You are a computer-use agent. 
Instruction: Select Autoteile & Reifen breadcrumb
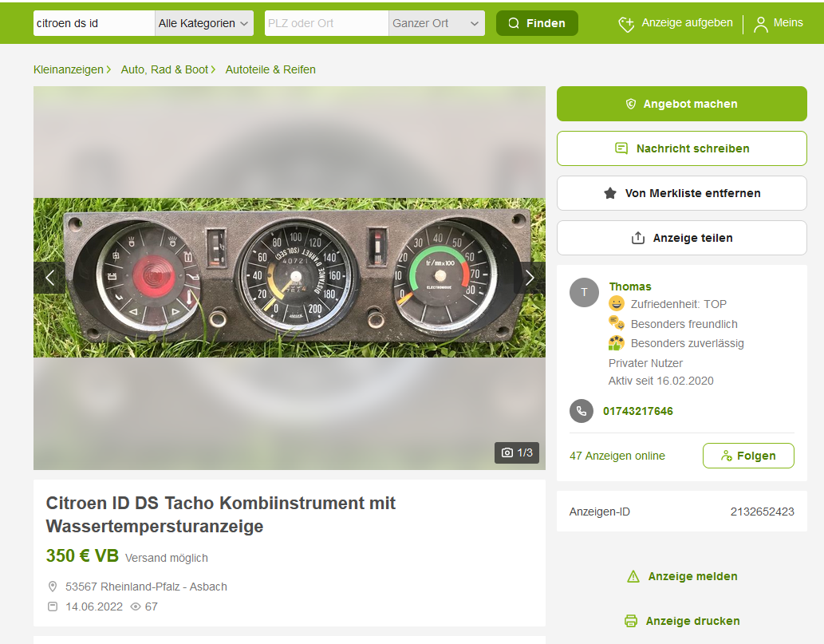pyautogui.click(x=270, y=69)
